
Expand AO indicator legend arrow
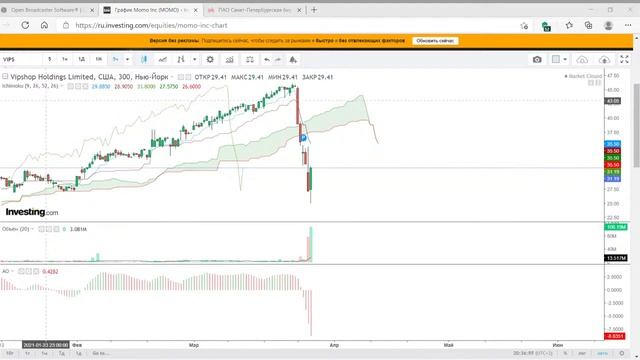point(13,271)
